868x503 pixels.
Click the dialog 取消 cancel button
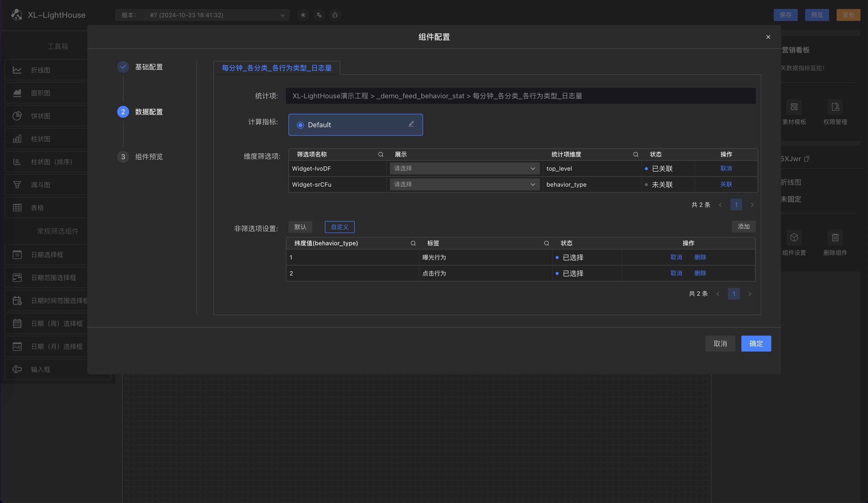720,343
